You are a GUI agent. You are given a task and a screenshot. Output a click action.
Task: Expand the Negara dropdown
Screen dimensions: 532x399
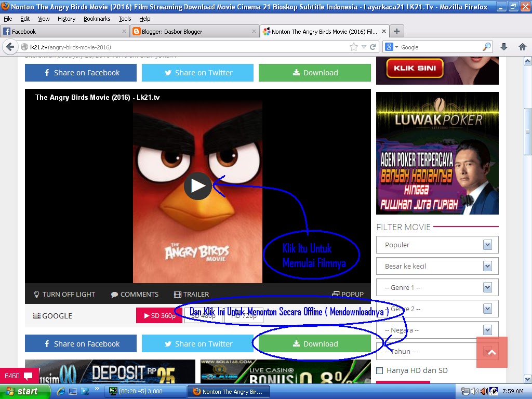[x=437, y=330]
